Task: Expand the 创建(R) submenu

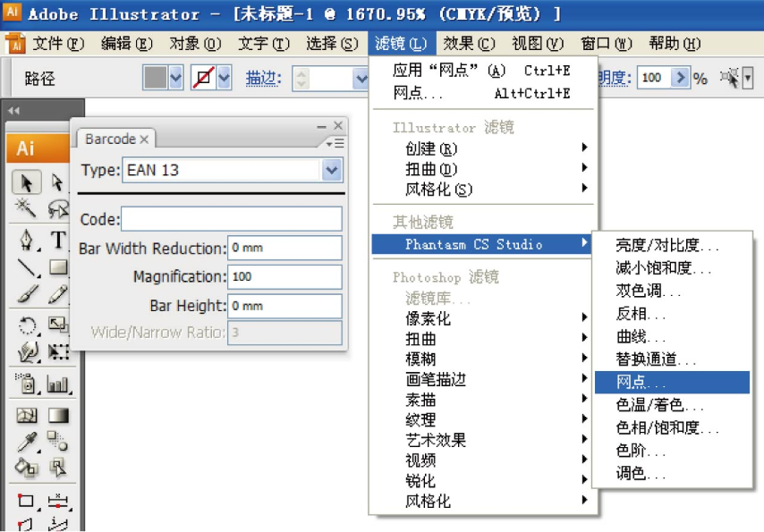Action: click(483, 148)
